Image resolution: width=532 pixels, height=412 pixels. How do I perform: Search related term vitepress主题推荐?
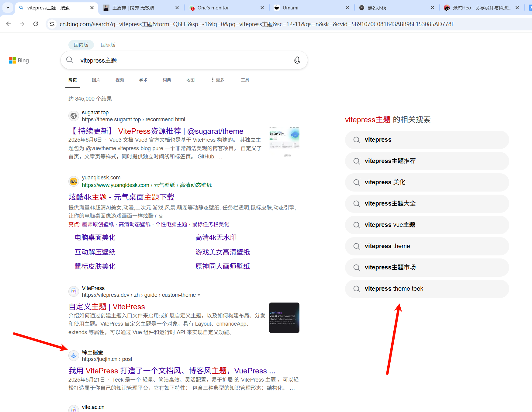(x=427, y=161)
